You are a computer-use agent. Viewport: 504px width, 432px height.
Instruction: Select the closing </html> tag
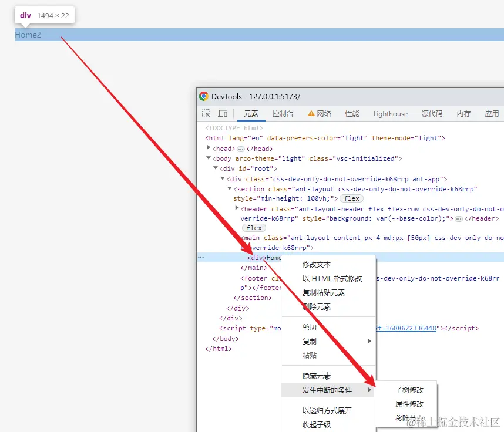click(x=219, y=349)
